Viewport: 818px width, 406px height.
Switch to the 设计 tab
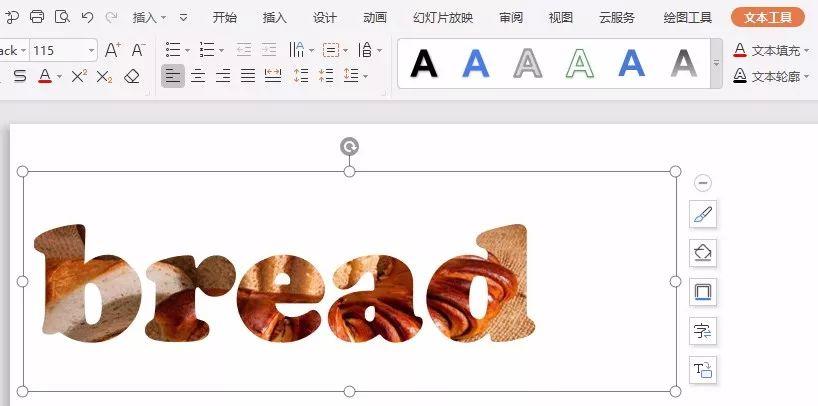point(324,18)
